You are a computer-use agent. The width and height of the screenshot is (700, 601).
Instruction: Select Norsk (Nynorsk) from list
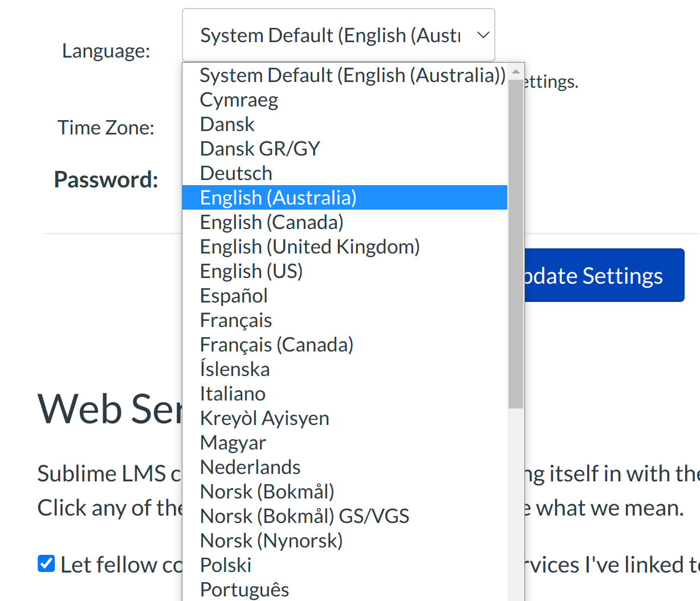(271, 541)
